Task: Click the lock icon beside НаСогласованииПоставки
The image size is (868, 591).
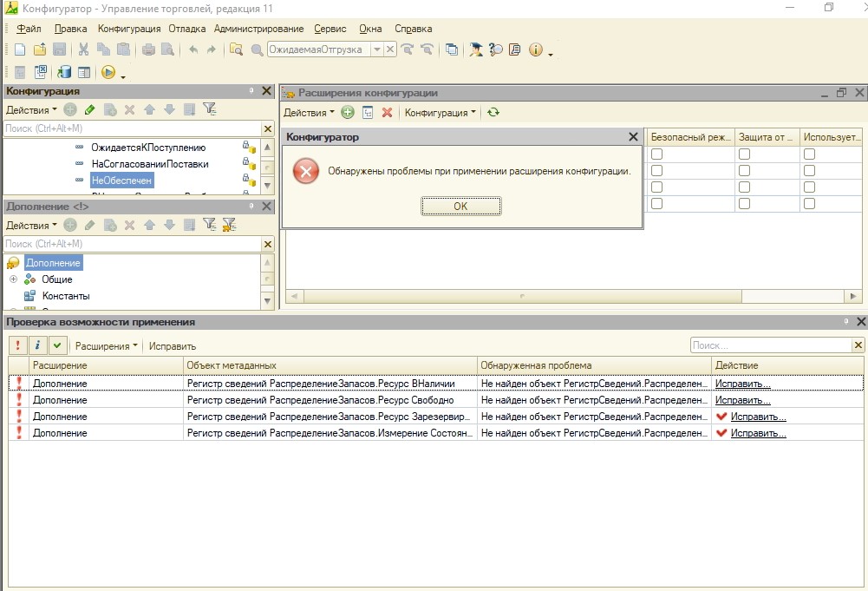Action: [249, 163]
